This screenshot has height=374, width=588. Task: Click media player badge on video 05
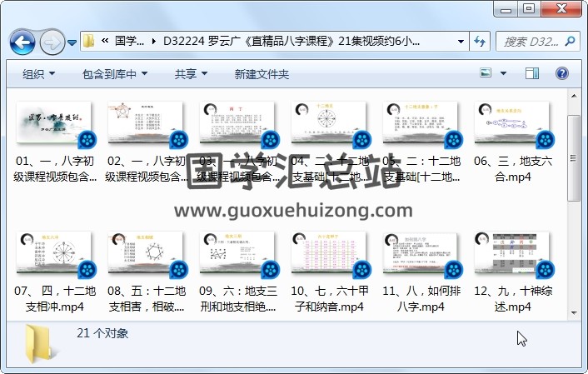(x=454, y=140)
